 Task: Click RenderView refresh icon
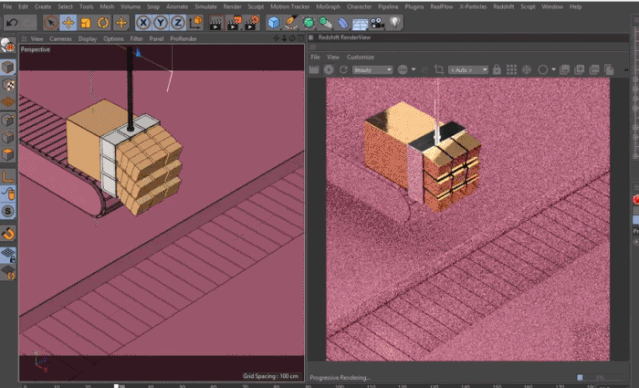pos(344,70)
